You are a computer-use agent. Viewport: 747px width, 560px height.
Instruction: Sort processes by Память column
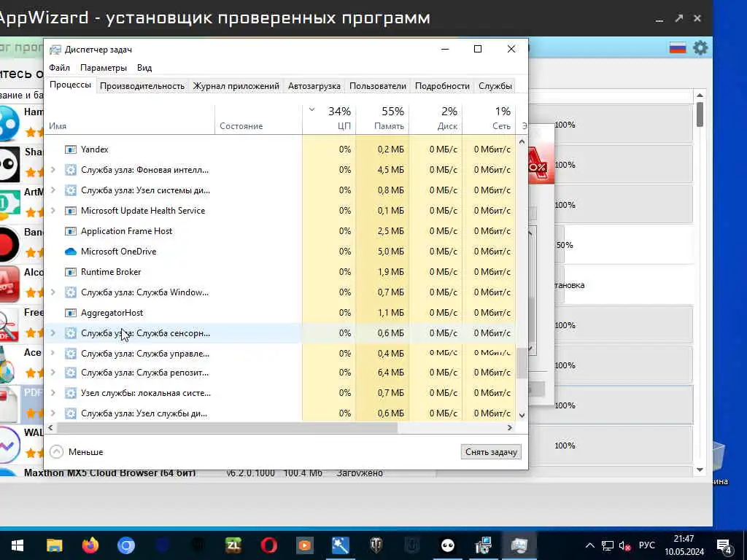pyautogui.click(x=382, y=120)
